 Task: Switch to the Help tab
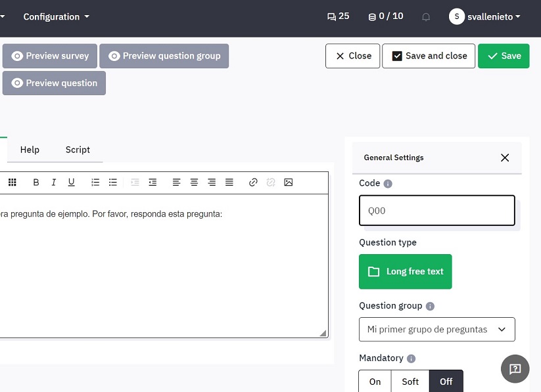coord(30,150)
